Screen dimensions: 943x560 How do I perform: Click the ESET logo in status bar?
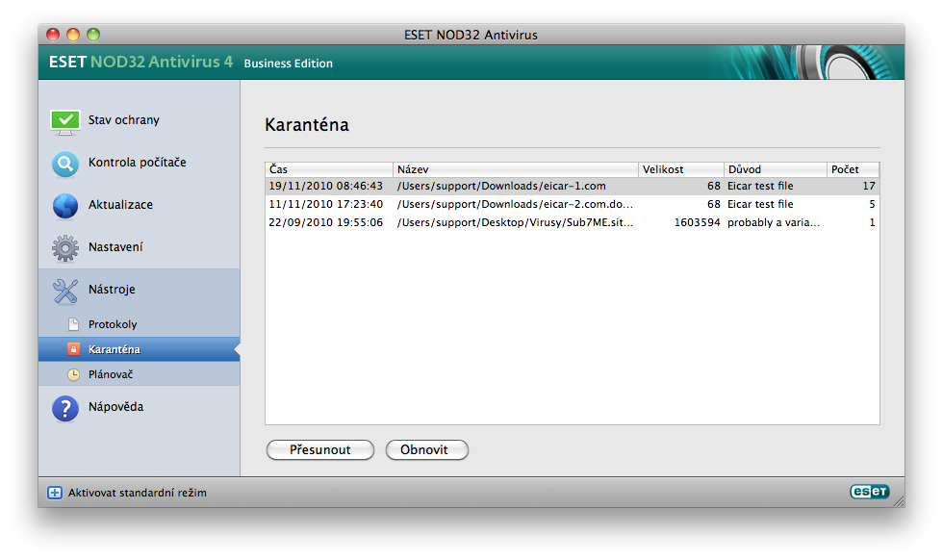(869, 492)
